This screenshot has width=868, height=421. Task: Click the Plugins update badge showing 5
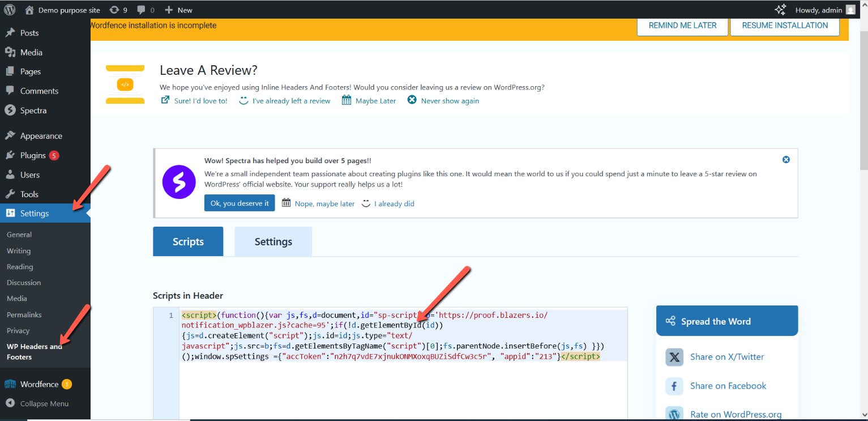54,155
